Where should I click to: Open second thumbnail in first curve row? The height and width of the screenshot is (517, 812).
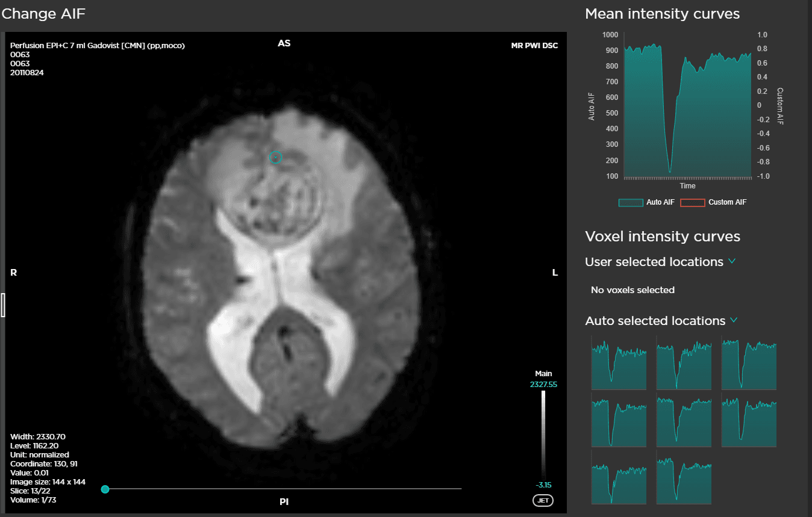click(x=684, y=364)
